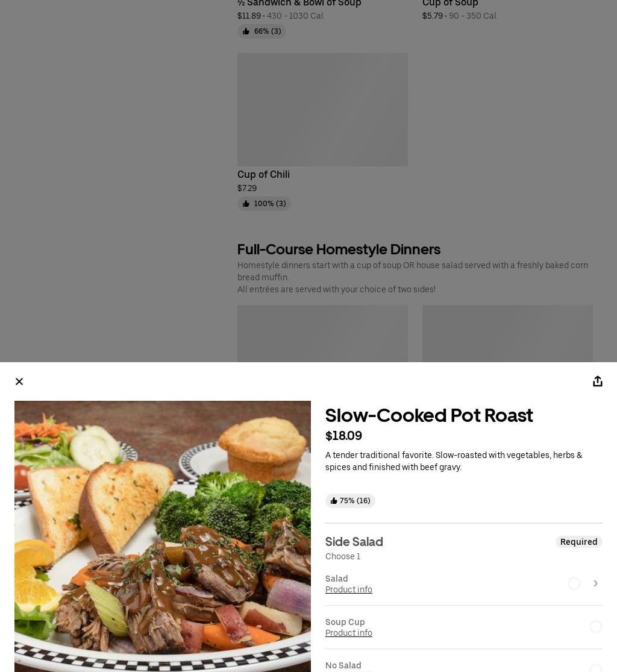Click the Cup of Chili image placeholder
This screenshot has width=617, height=672.
(x=322, y=109)
